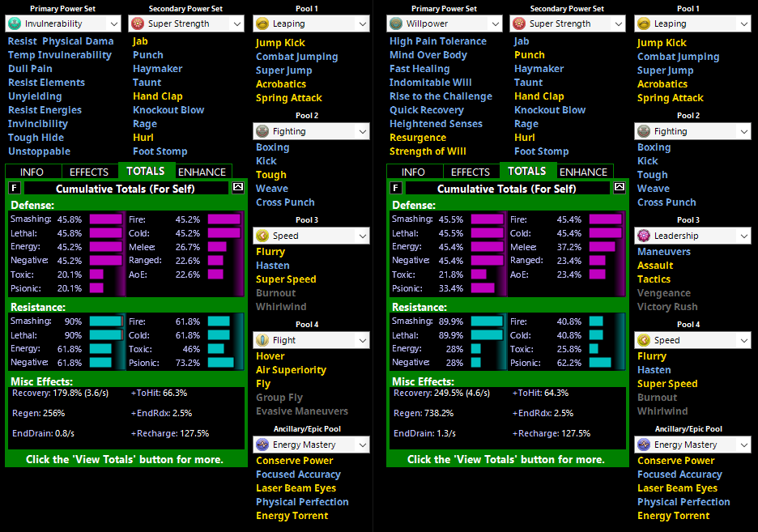The image size is (758, 532).
Task: Toggle the Maneuvers power in Leadership pool
Action: click(664, 252)
